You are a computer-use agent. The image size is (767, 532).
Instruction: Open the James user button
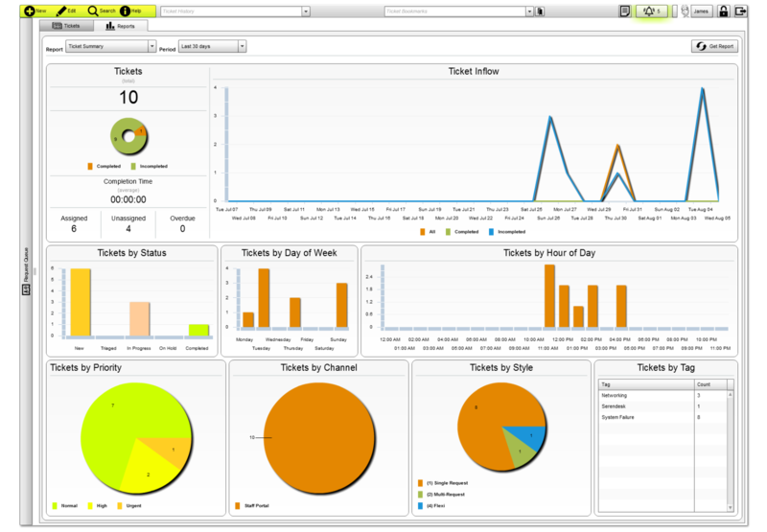point(701,11)
